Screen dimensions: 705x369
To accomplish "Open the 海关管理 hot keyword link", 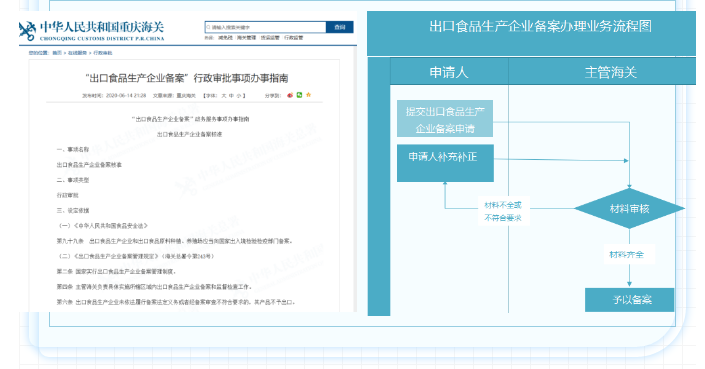I will coord(246,38).
